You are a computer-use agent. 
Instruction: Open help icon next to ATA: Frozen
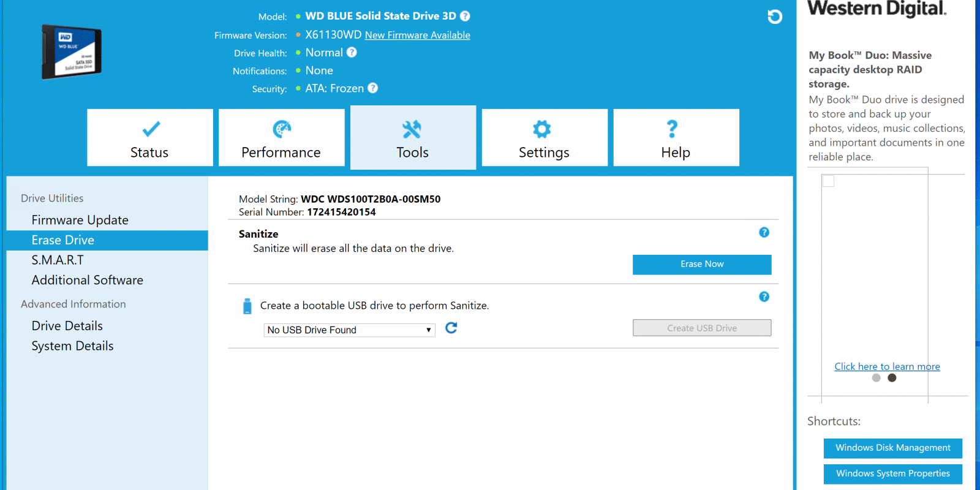click(372, 88)
